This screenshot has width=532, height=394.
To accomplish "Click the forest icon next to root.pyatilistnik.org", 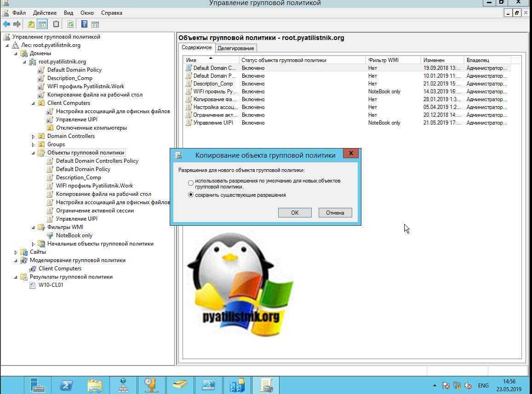I will tap(15, 45).
